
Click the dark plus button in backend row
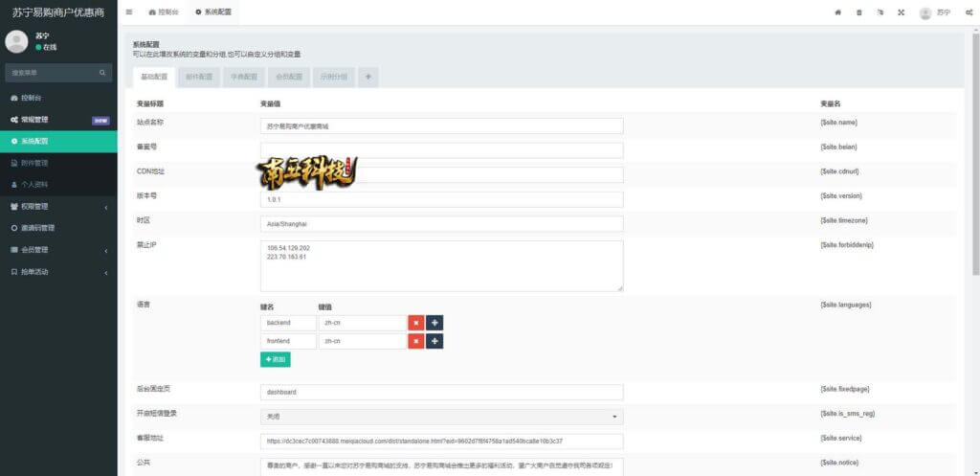click(x=435, y=323)
